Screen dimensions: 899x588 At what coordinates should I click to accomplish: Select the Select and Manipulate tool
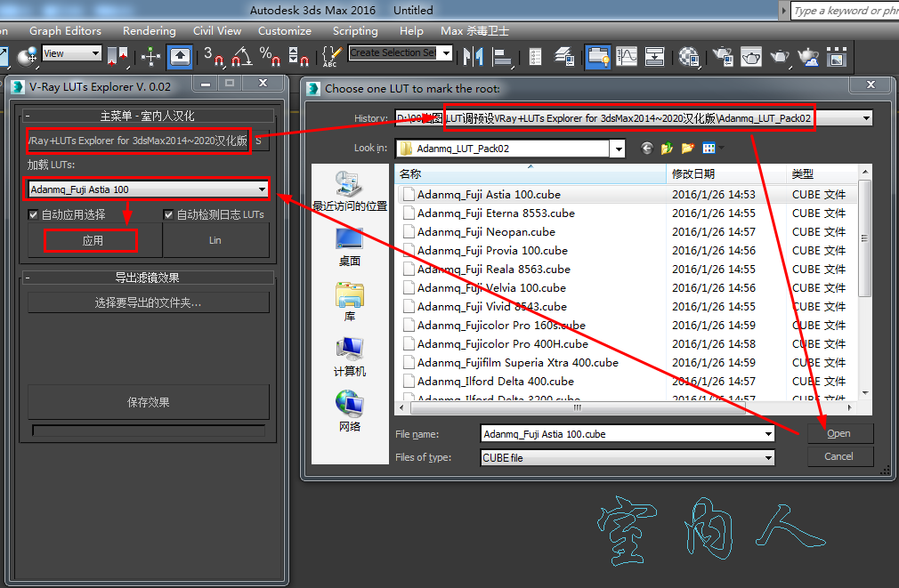pyautogui.click(x=150, y=56)
